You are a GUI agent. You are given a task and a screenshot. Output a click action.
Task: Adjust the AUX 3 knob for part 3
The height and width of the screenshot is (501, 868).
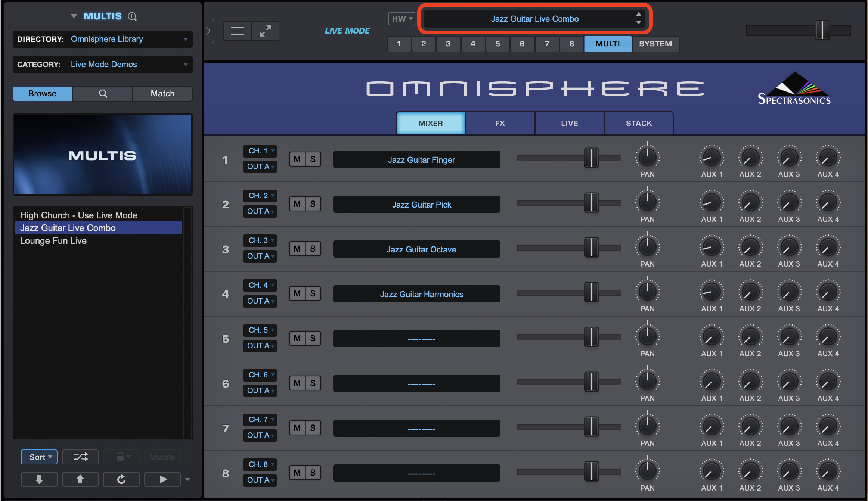789,246
